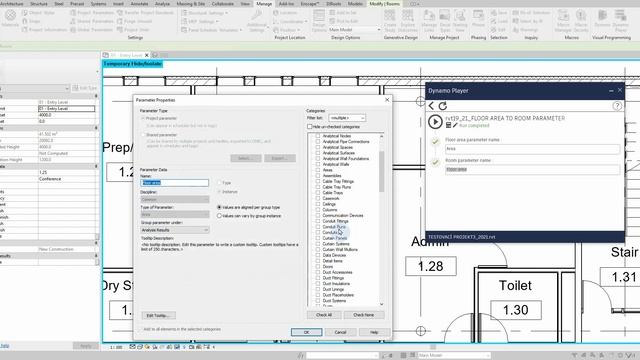
Task: Click the Check None button
Action: [364, 315]
